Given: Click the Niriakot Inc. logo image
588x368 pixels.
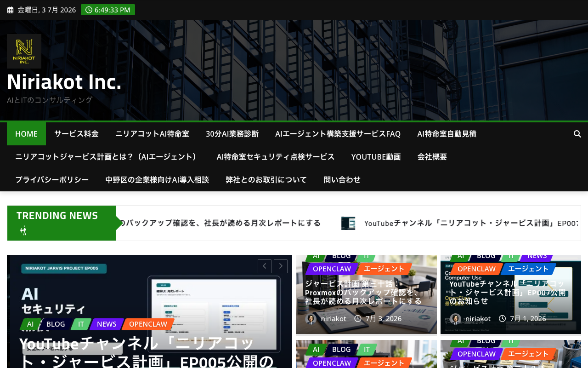Looking at the screenshot, I should pos(24,51).
